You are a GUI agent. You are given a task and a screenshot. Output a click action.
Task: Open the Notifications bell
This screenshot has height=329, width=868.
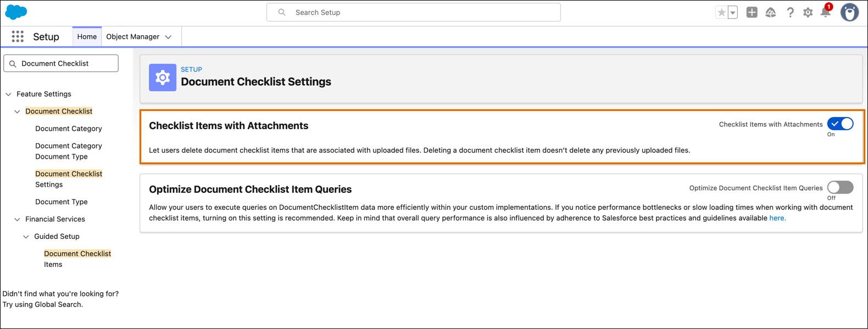pos(826,12)
